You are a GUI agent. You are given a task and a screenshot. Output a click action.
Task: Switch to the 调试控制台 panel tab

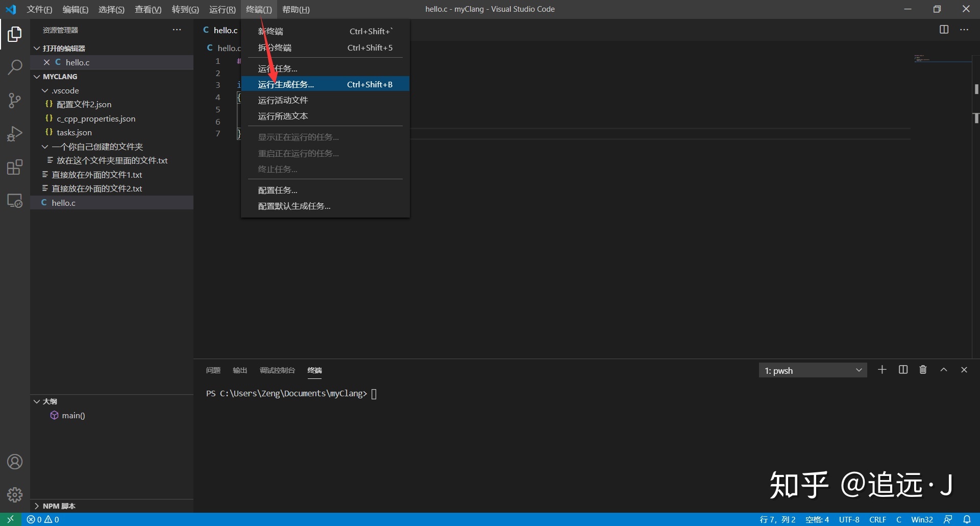tap(277, 370)
